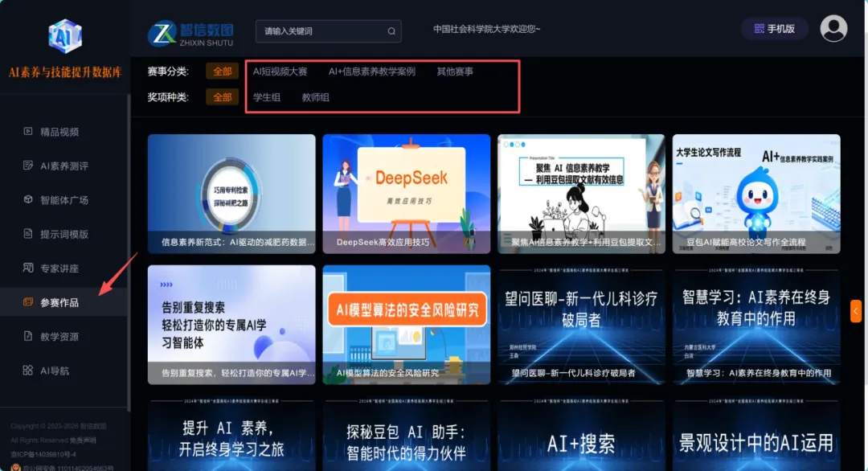Filter by 其他赛事 category
Screen dimensions: 868x471
454,72
